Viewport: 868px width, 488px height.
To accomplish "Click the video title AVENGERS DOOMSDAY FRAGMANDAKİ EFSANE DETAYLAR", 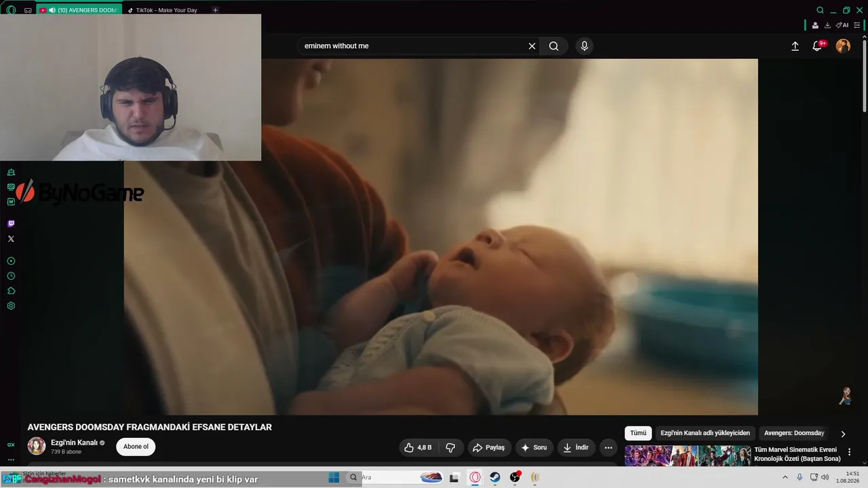I will [x=149, y=427].
